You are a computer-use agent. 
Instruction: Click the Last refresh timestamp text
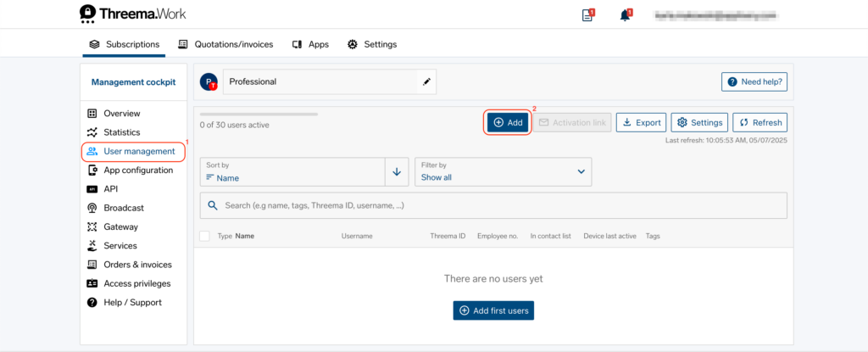tap(726, 140)
